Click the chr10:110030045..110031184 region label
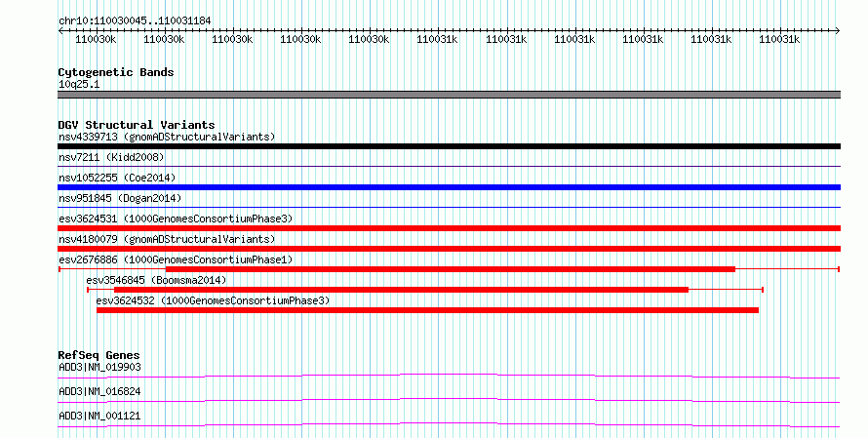The width and height of the screenshot is (868, 438). coord(135,21)
